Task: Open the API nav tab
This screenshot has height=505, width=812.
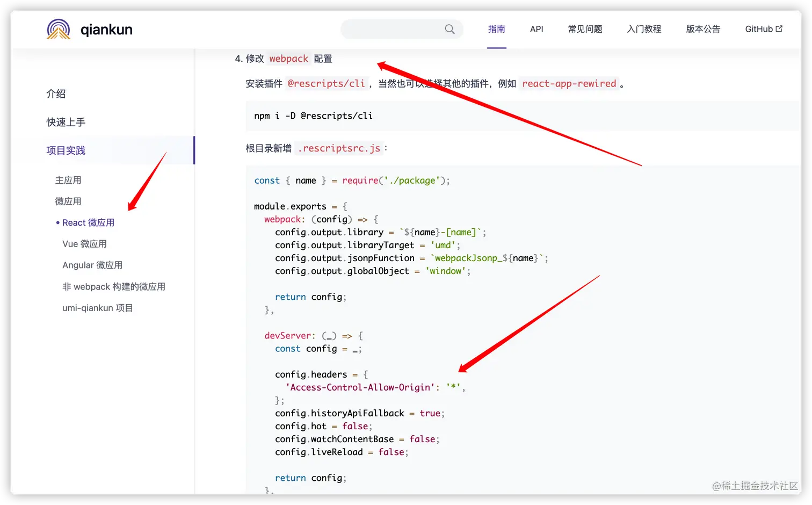Action: tap(536, 29)
